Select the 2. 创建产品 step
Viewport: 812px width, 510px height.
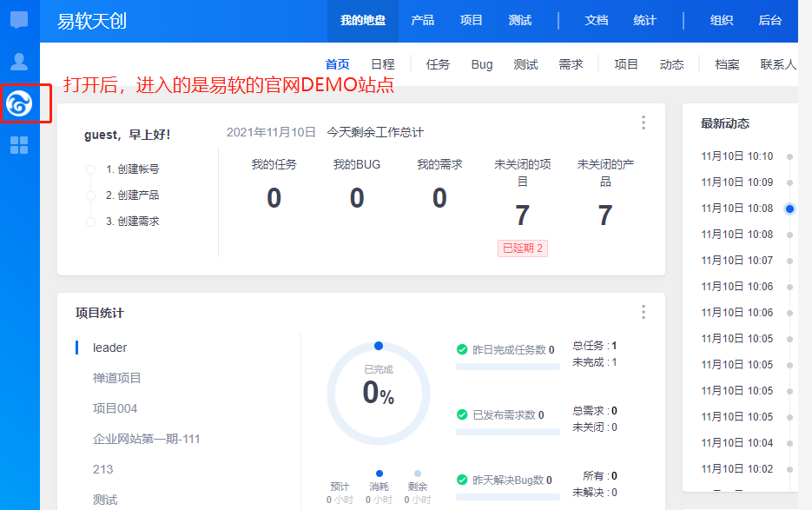click(132, 195)
